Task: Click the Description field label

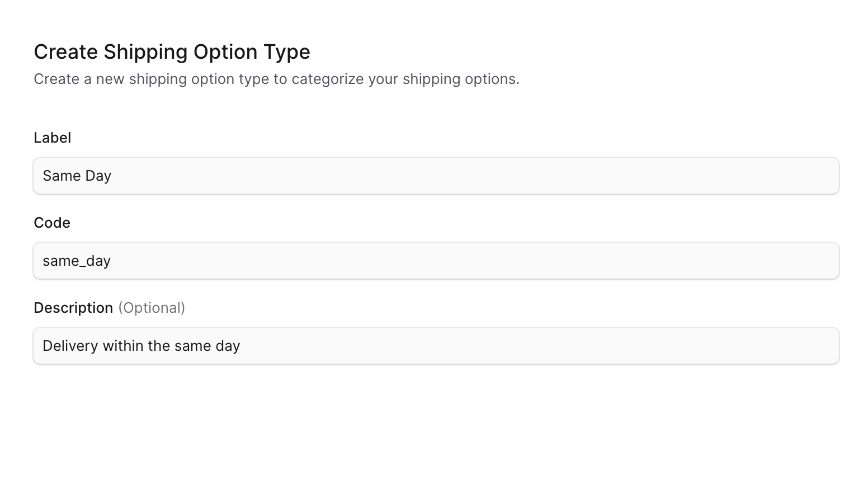Action: [73, 307]
